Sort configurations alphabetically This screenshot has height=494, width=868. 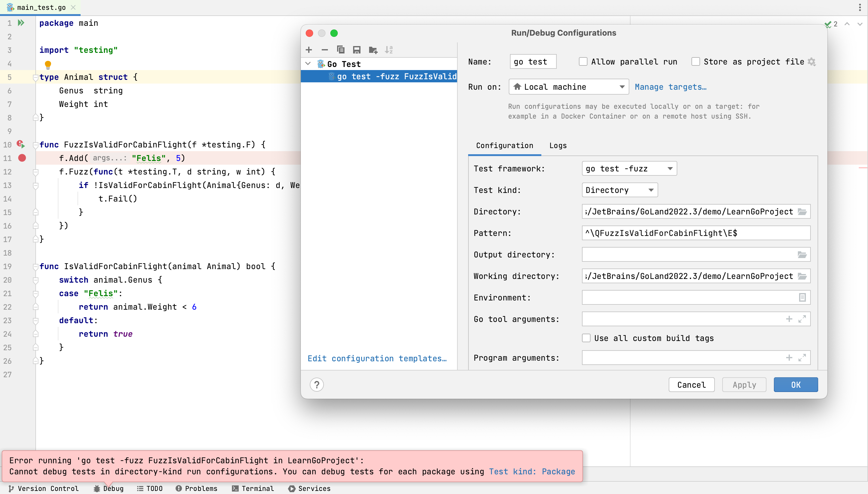point(389,49)
